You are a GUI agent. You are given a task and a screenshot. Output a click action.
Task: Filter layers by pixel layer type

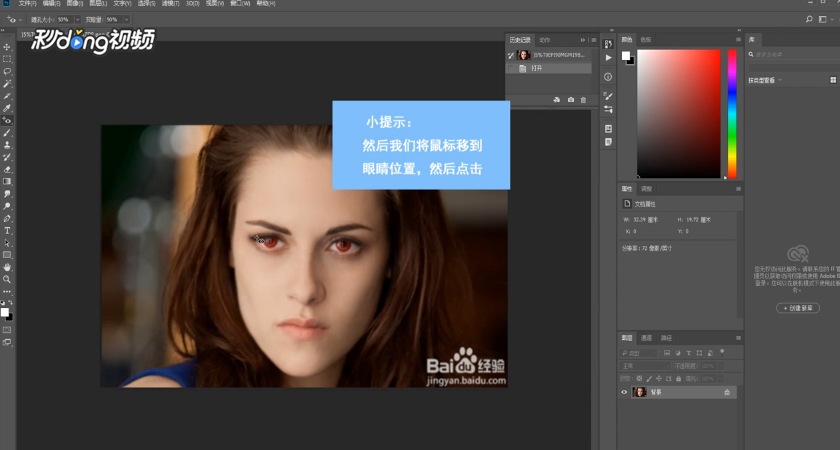(x=667, y=353)
